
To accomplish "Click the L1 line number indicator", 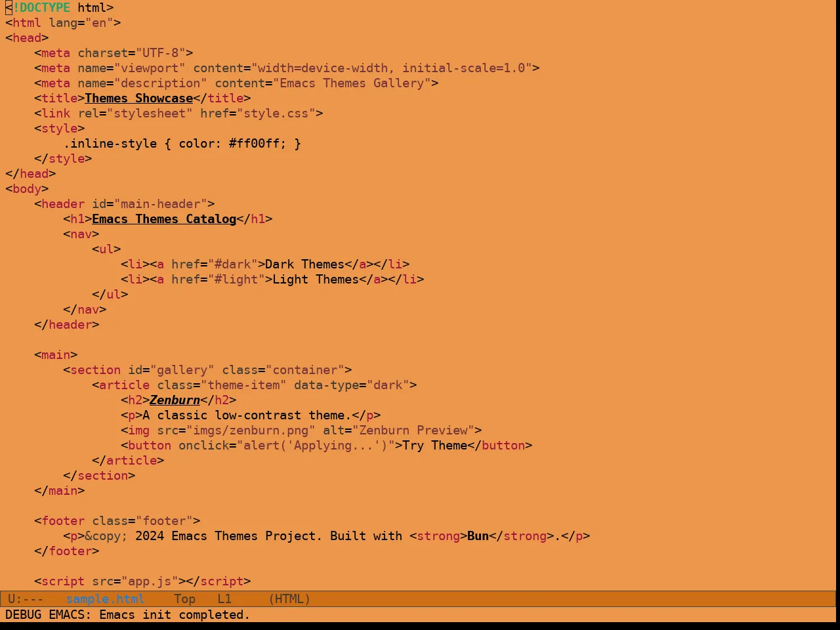I will [x=224, y=598].
